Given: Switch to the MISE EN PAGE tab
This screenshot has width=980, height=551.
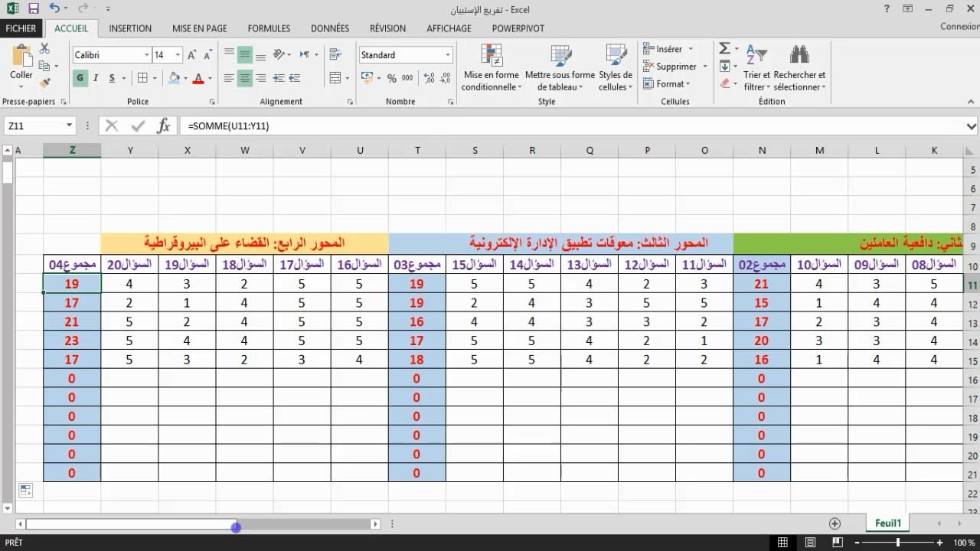Looking at the screenshot, I should (x=200, y=28).
